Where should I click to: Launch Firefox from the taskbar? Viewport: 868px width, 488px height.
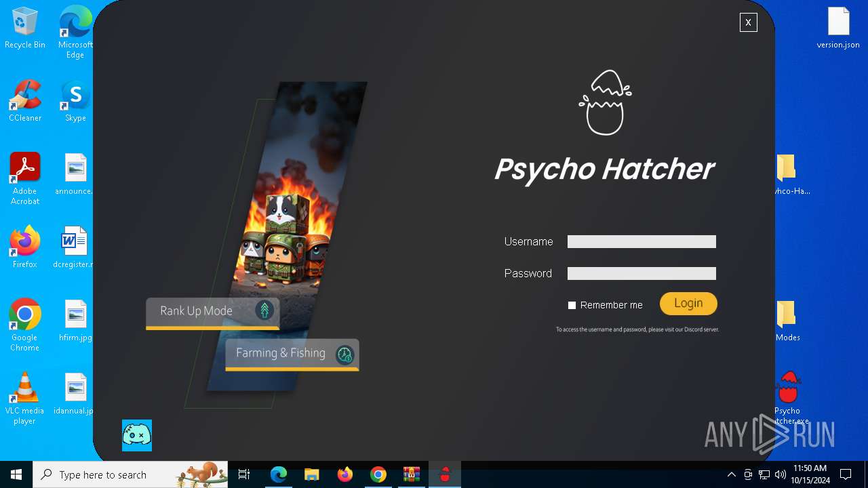[345, 474]
